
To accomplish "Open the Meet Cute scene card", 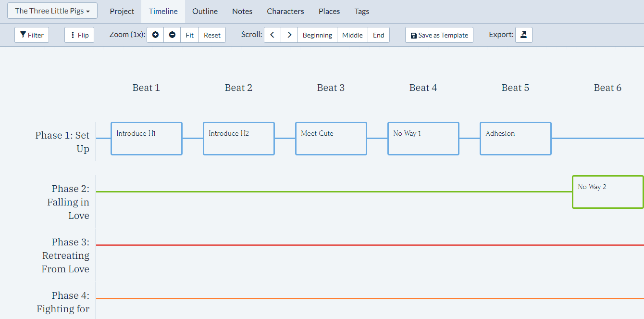I will pos(331,139).
